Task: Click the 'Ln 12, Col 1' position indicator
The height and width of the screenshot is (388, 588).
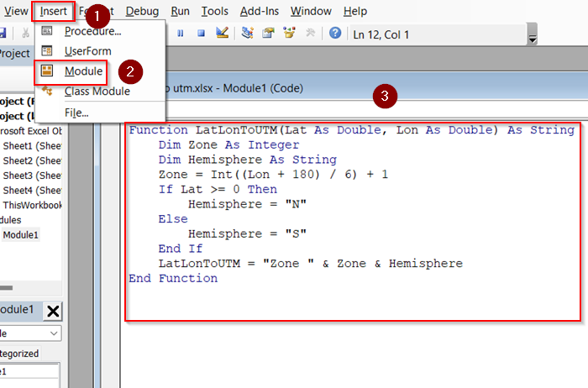Action: [x=381, y=34]
